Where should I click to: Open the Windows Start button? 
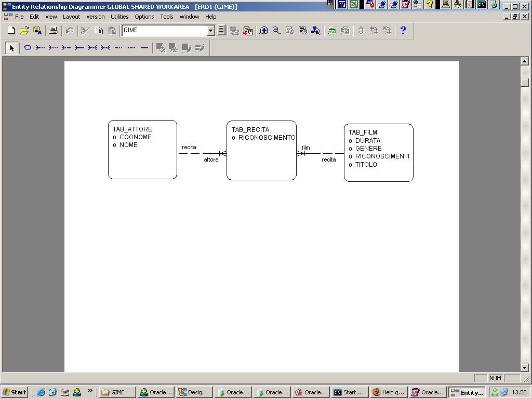pos(15,392)
